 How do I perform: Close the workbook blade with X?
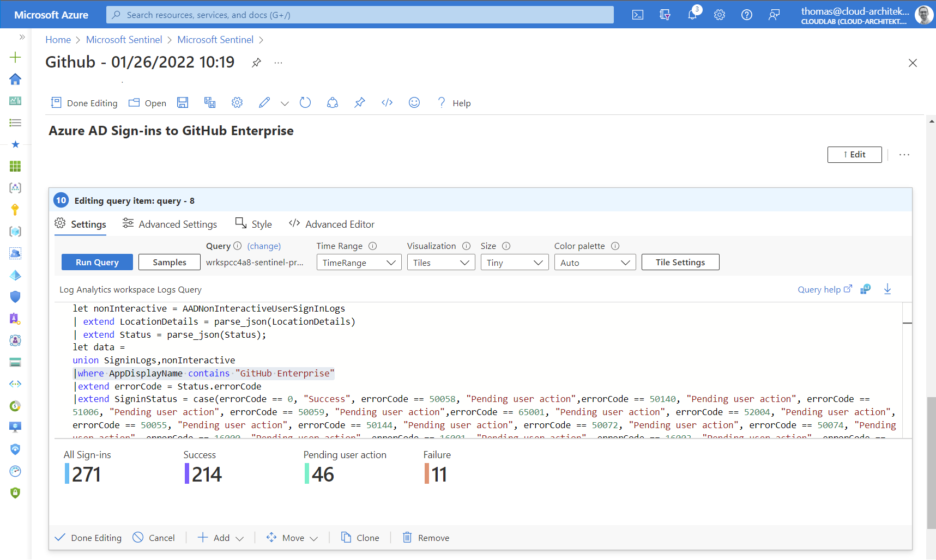point(913,63)
